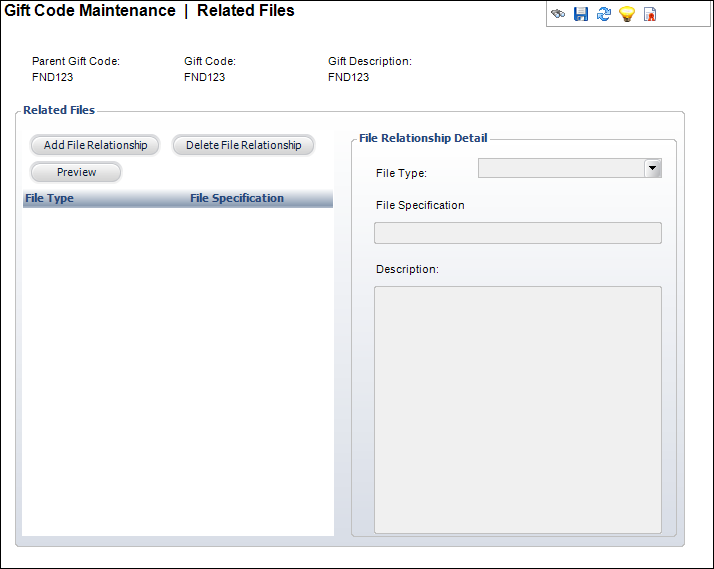Viewport: 714px width, 569px height.
Task: Click the Gift Description label
Action: point(370,61)
